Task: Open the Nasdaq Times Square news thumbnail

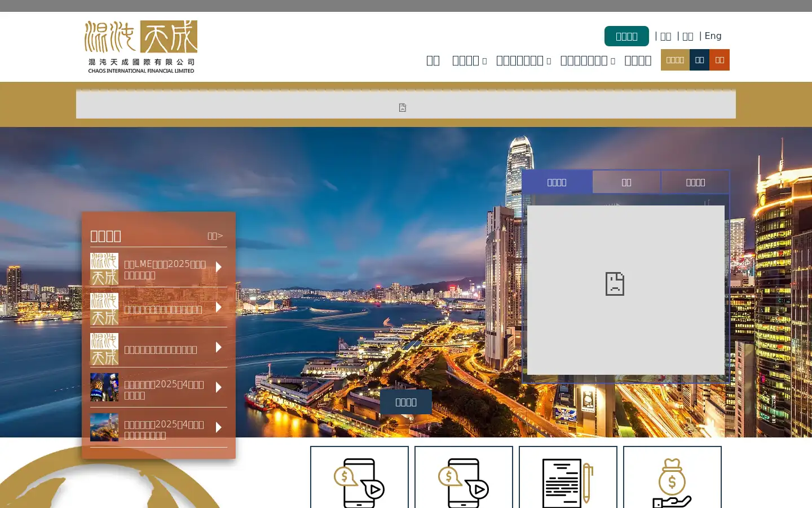Action: click(x=104, y=387)
